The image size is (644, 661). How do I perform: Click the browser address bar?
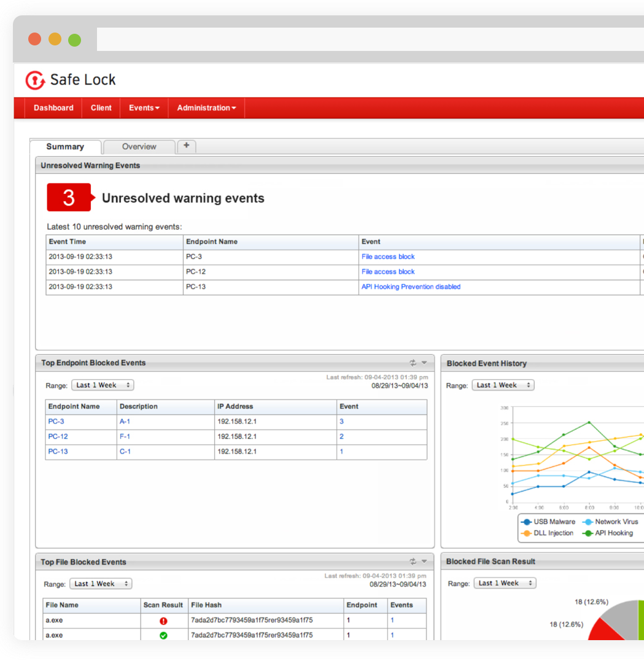(370, 40)
